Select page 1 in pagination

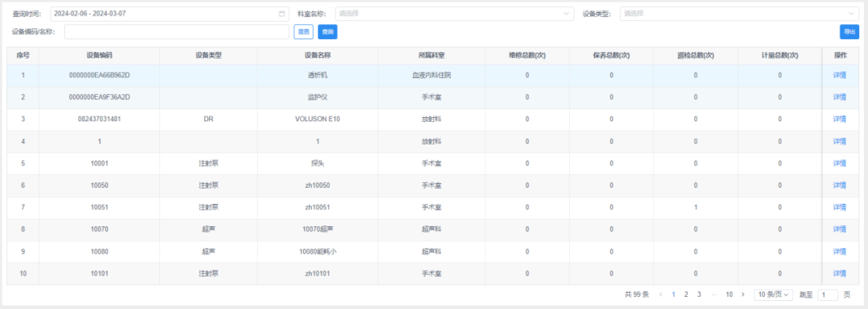click(x=674, y=295)
